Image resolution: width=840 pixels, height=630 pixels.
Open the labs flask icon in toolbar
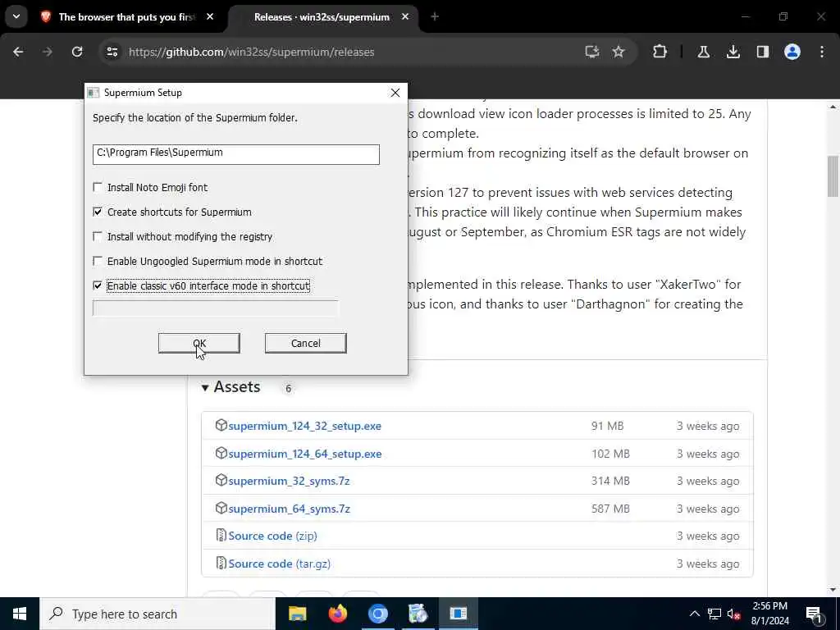(703, 52)
